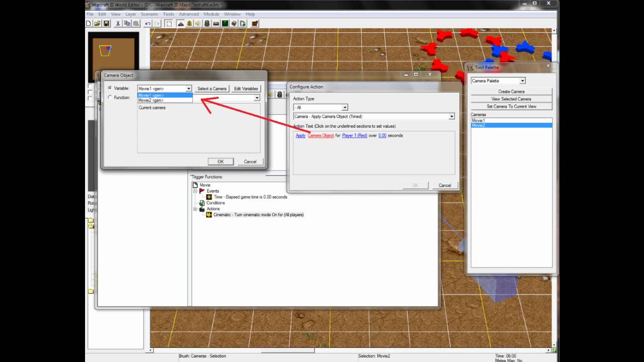Activate the Selection Brush marquee icon
Image resolution: width=644 pixels, height=362 pixels.
[169, 23]
